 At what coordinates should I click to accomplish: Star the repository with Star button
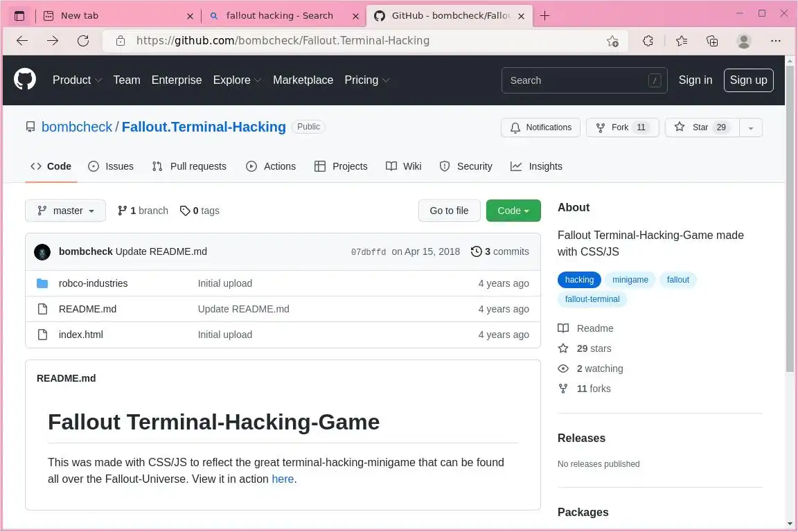tap(702, 127)
